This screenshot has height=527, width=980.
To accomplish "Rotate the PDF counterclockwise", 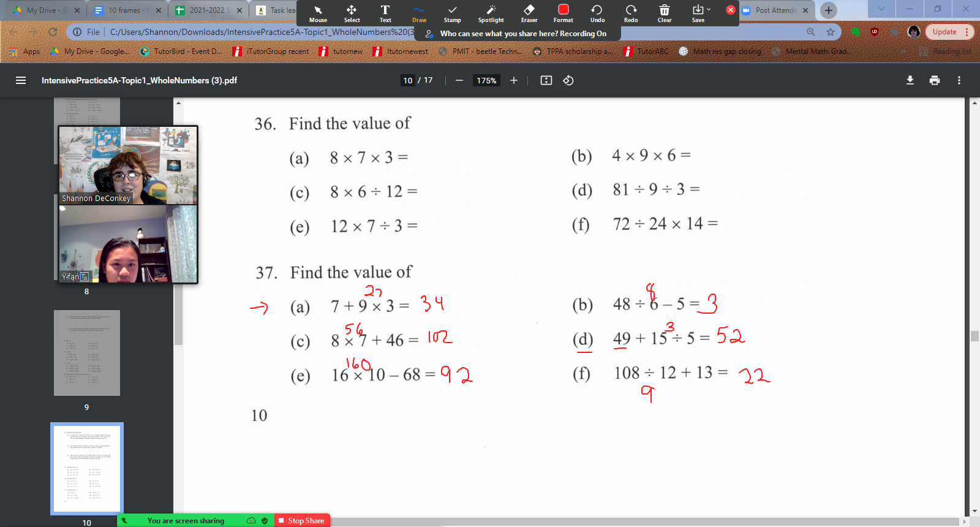I will (x=568, y=80).
